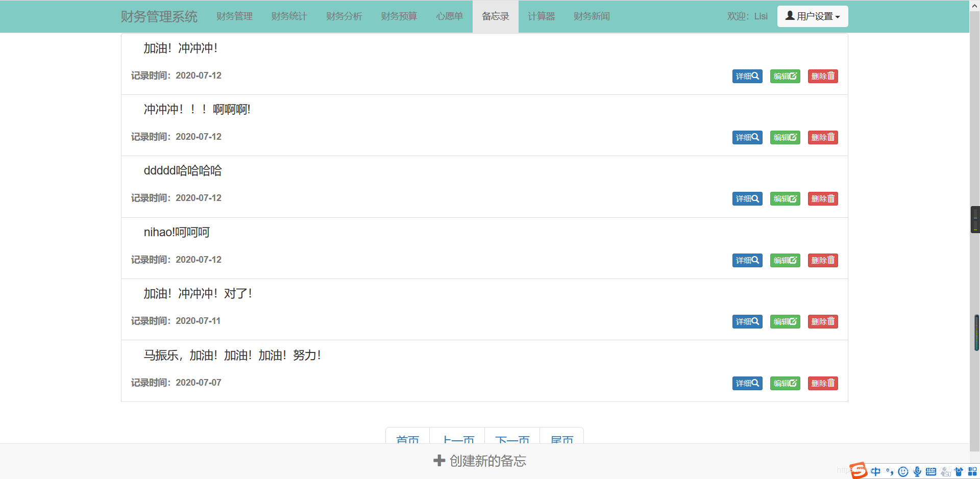980x479 pixels.
Task: Open the 用户设置 dropdown
Action: coord(813,16)
